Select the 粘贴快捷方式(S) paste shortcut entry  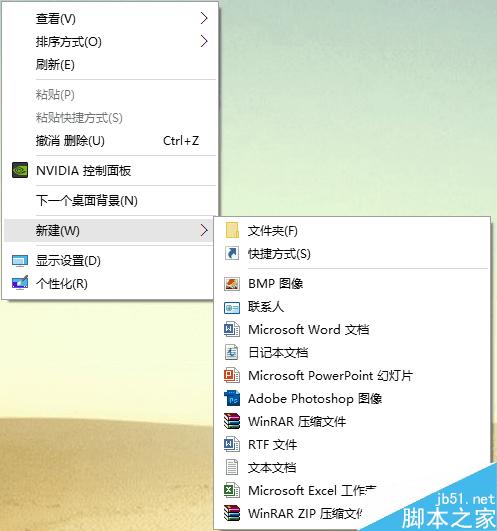tap(110, 118)
